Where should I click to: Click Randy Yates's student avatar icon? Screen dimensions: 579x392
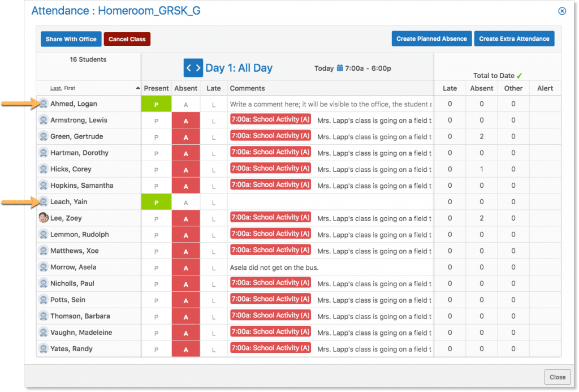[44, 348]
